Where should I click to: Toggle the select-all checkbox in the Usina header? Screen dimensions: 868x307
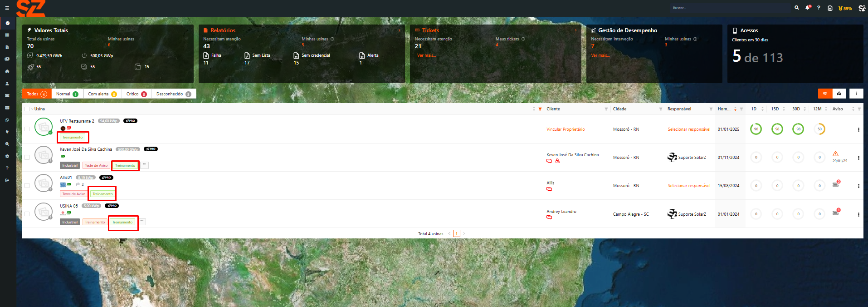tap(27, 109)
